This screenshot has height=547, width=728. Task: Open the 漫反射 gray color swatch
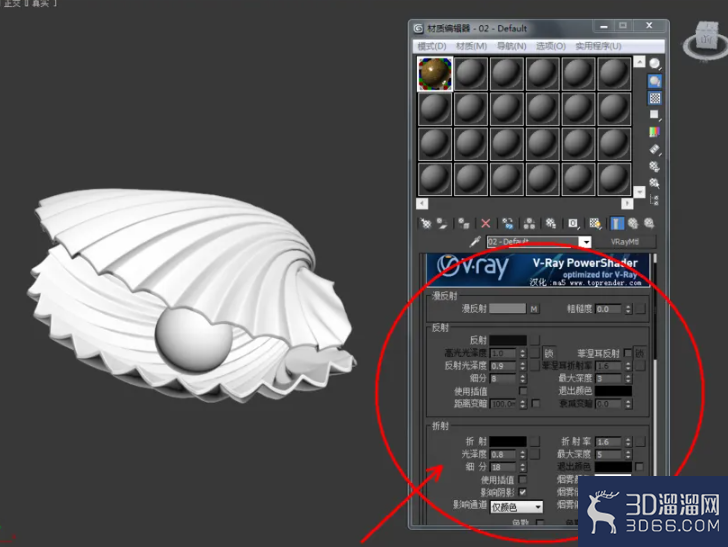(507, 309)
